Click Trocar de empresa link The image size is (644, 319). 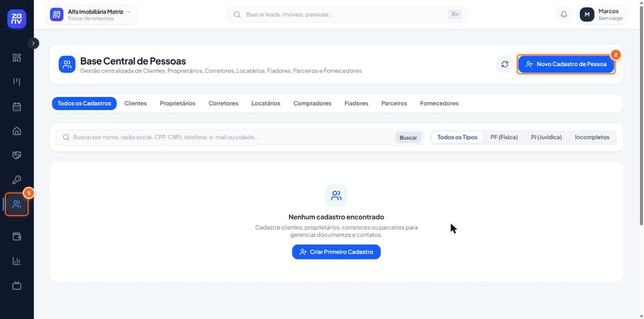(90, 18)
